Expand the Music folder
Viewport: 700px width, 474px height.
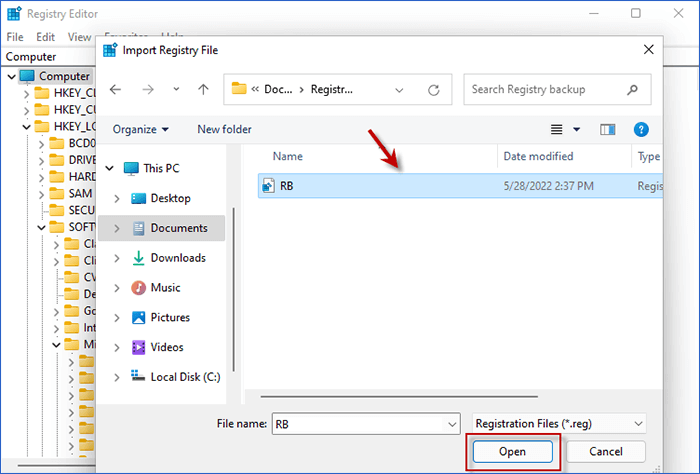(x=117, y=288)
